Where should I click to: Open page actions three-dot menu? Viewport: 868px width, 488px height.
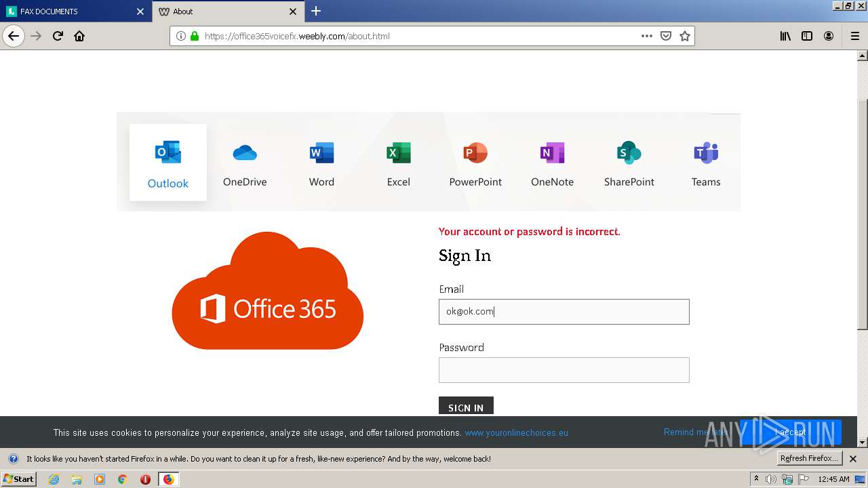click(x=647, y=36)
